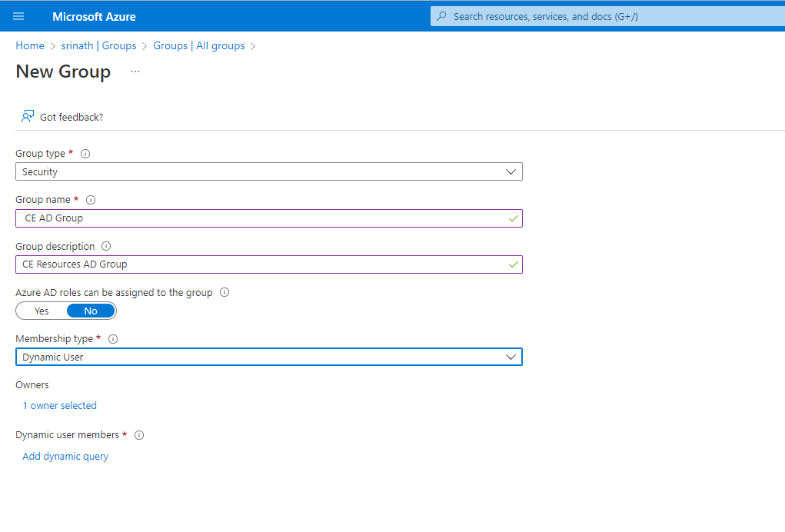This screenshot has height=532, width=785.
Task: Click the Dynamic user members info icon
Action: [x=139, y=435]
